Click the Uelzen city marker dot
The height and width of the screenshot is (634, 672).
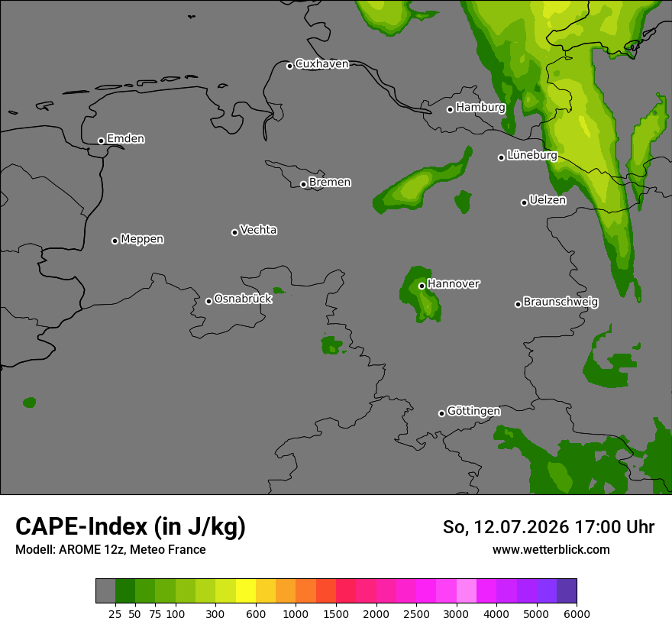pyautogui.click(x=524, y=202)
